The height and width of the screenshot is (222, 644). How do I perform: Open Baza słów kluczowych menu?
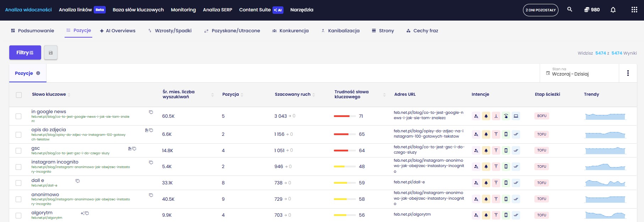(138, 10)
